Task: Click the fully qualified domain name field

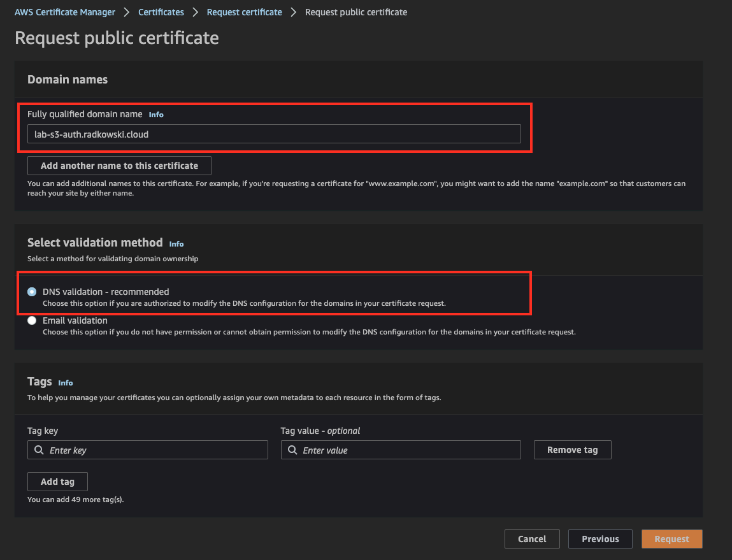Action: point(274,134)
